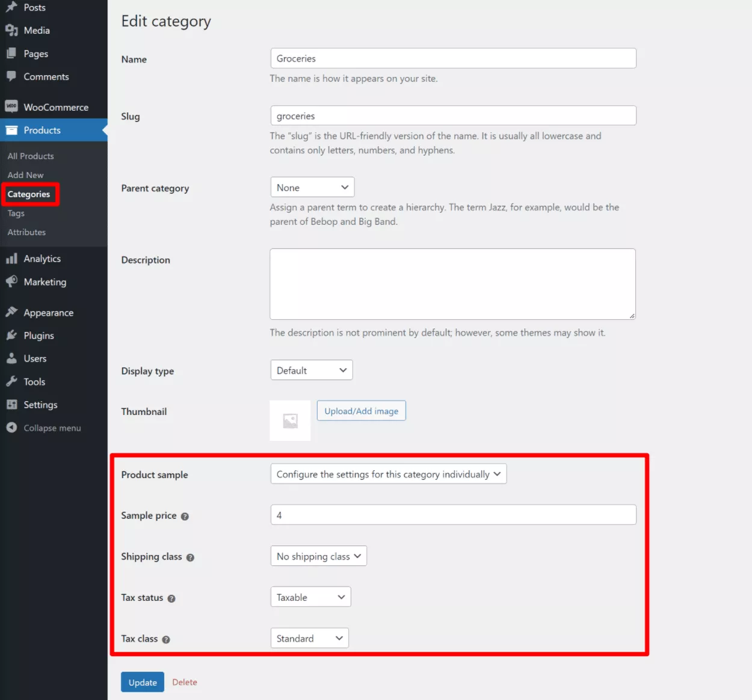Click the Appearance paintbrush icon
This screenshot has height=700, width=752.
11,312
